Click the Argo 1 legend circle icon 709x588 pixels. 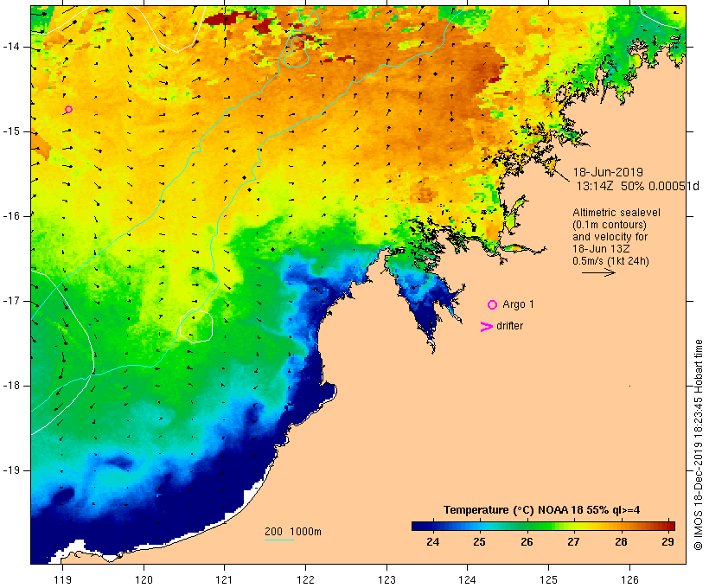pyautogui.click(x=493, y=305)
